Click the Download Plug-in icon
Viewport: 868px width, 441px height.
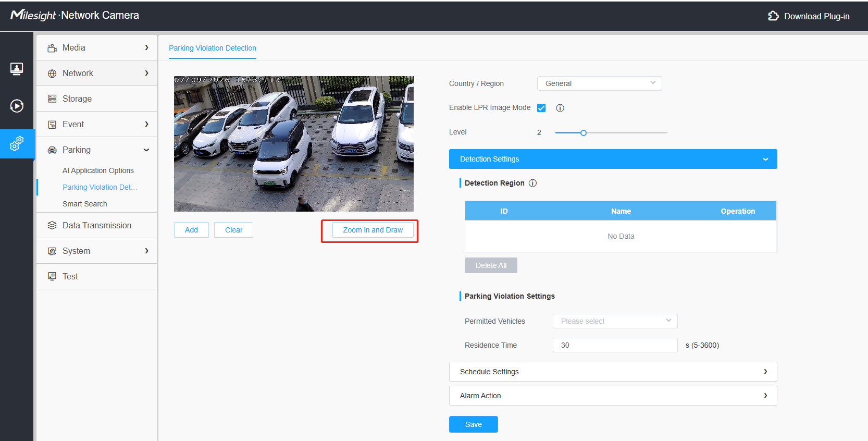(x=773, y=16)
